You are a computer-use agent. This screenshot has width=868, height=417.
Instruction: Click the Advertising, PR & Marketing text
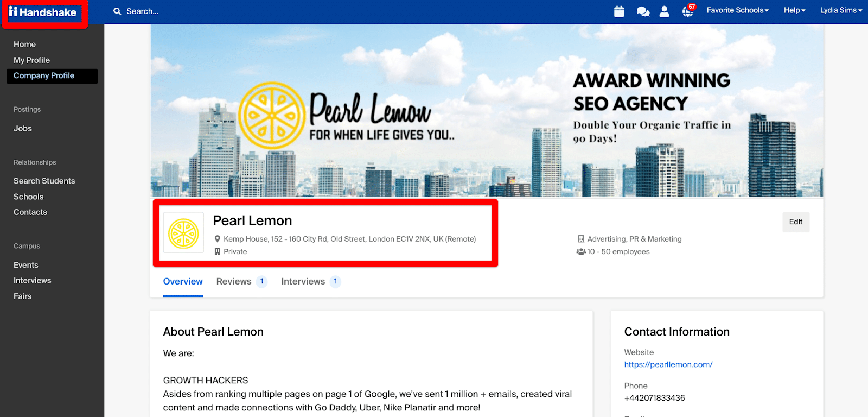[x=635, y=239]
